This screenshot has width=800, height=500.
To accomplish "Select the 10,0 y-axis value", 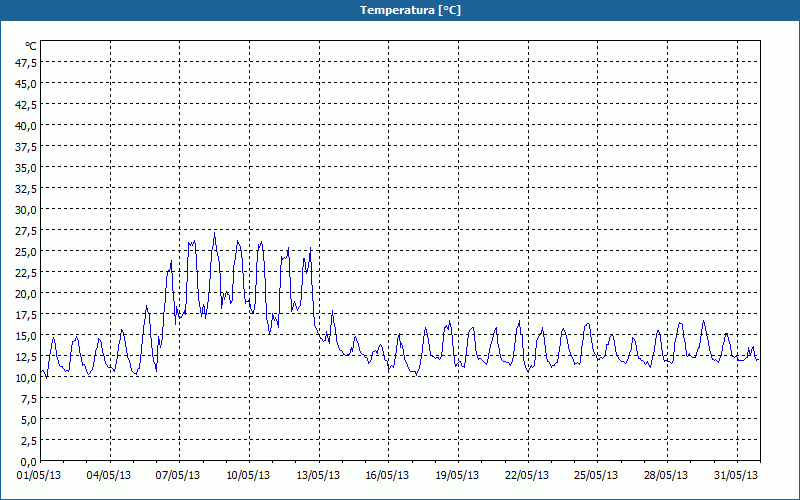I will (27, 378).
